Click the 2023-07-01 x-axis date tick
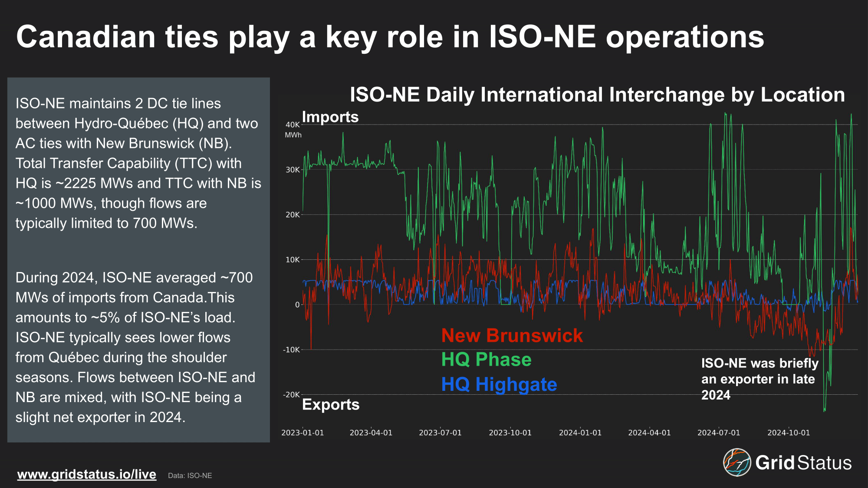Viewport: 868px width, 488px height. coord(440,432)
